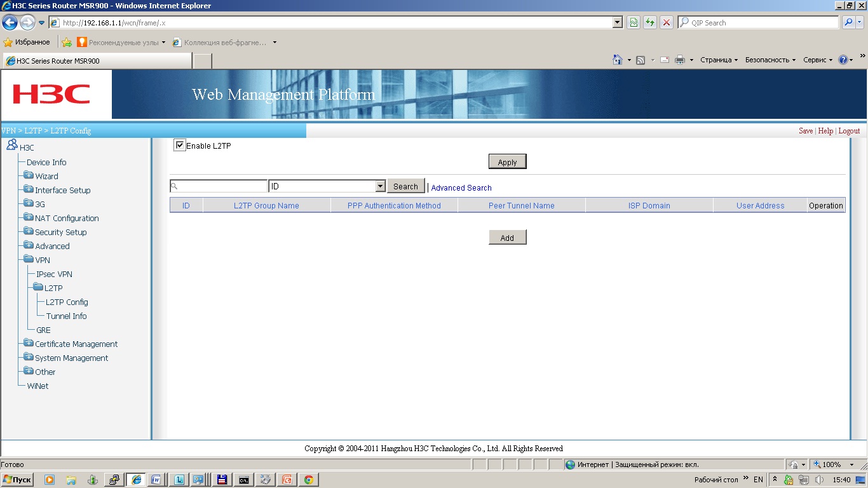Click the H3C root device icon
This screenshot has height=488, width=868.
12,146
